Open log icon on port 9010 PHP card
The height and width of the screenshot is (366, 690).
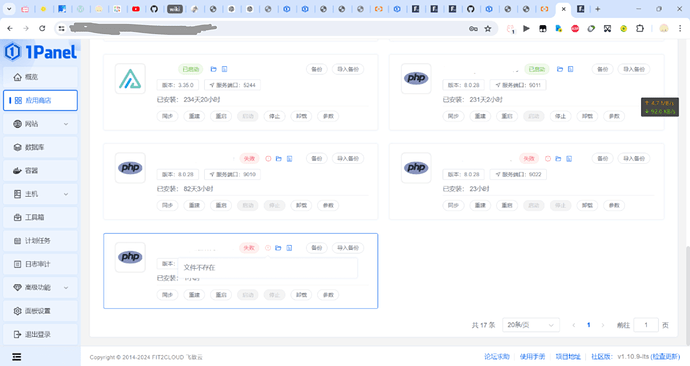[290, 158]
